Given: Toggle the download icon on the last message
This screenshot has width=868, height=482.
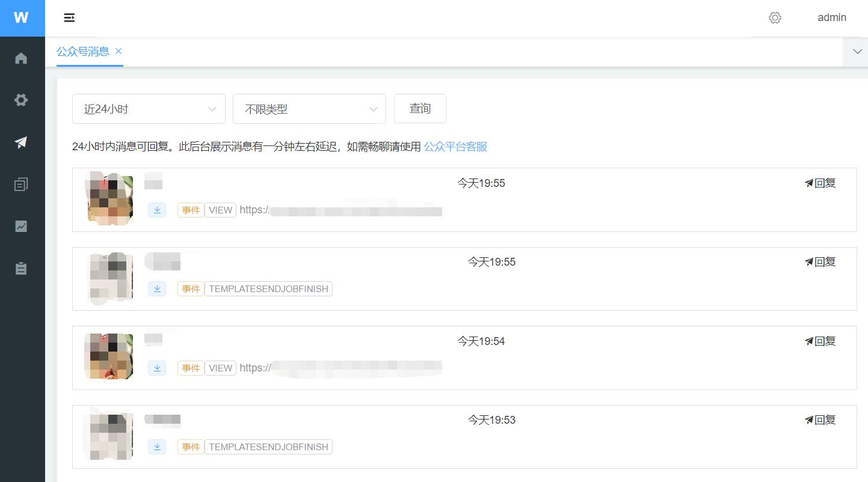Looking at the screenshot, I should (x=157, y=447).
